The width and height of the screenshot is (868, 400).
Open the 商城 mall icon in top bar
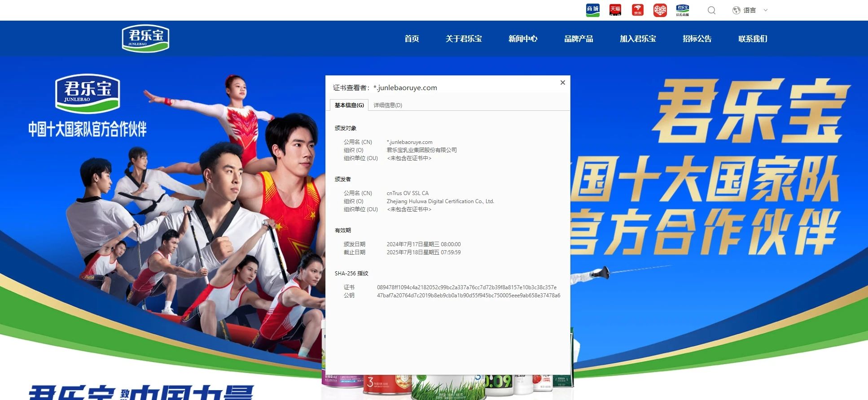[x=593, y=10]
